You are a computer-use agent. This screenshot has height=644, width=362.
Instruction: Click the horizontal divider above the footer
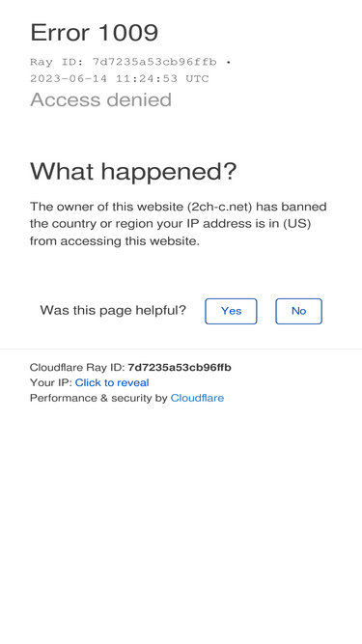(x=181, y=350)
